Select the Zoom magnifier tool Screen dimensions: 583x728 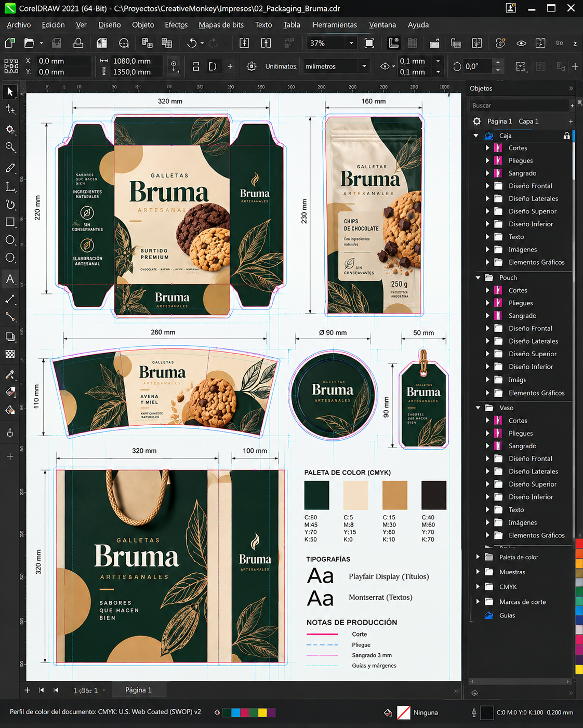10,147
